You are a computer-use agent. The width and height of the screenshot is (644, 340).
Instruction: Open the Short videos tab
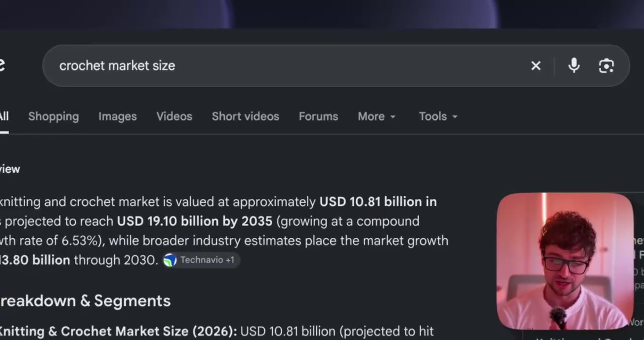pyautogui.click(x=245, y=116)
